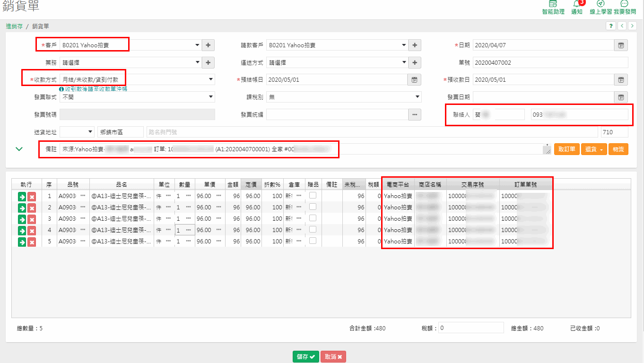Open calendar picker for 預結帳日 field
The height and width of the screenshot is (363, 644).
tap(414, 80)
